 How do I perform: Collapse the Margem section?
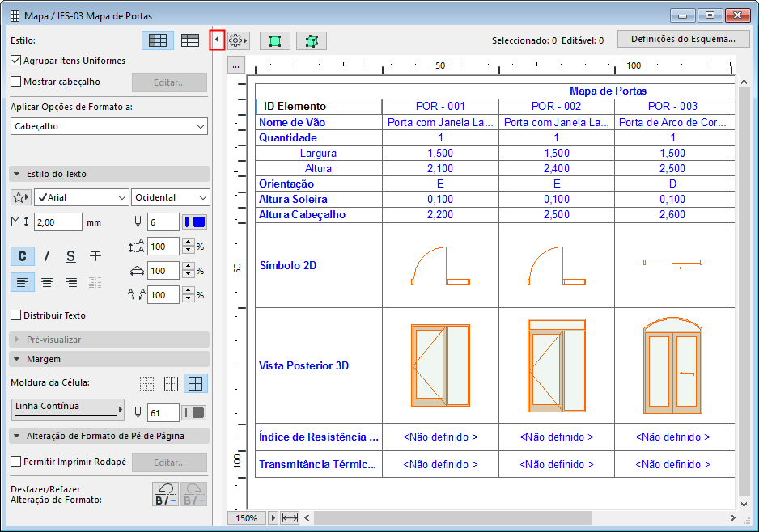point(18,359)
